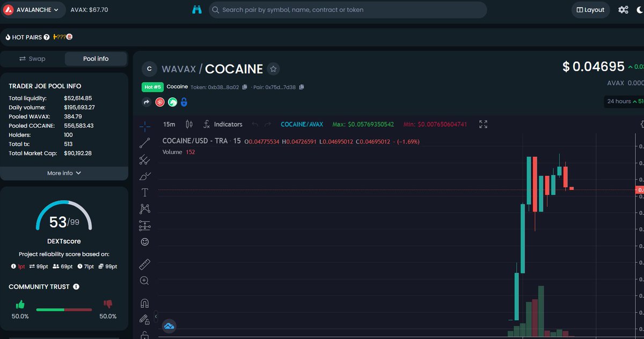The width and height of the screenshot is (644, 339).
Task: Focus the pair search field
Action: [348, 10]
